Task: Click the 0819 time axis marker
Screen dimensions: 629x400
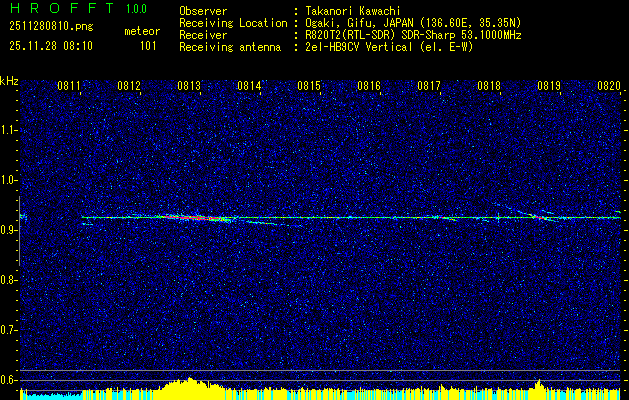Action: (x=549, y=86)
